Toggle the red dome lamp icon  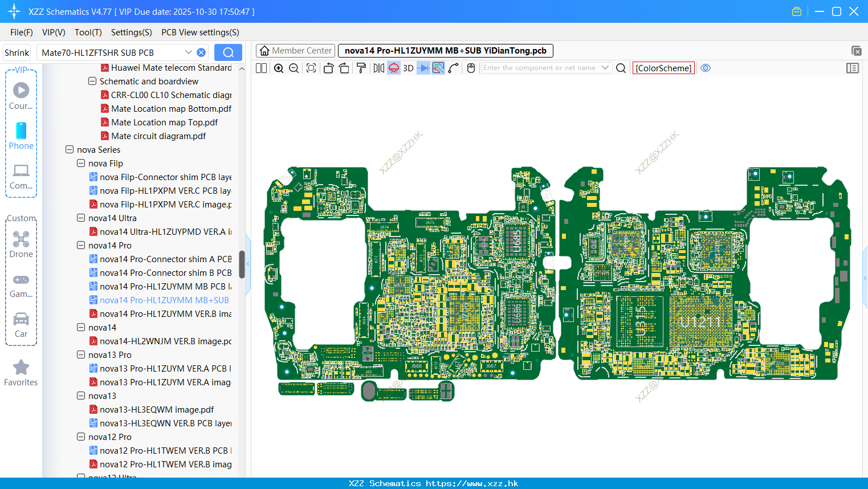394,68
